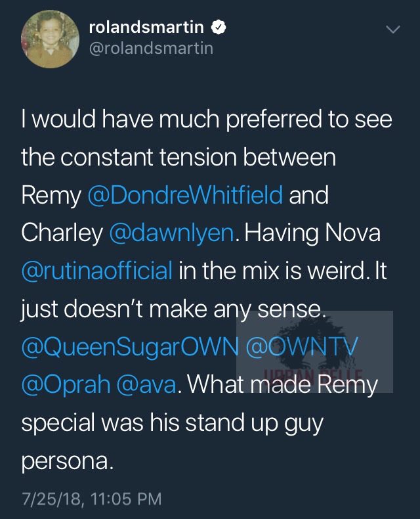Expand the tweet options chevron

click(393, 30)
